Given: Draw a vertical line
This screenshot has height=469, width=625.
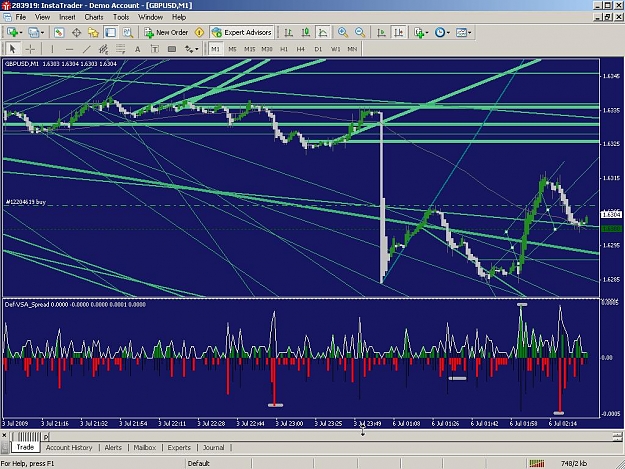Looking at the screenshot, I should point(52,49).
